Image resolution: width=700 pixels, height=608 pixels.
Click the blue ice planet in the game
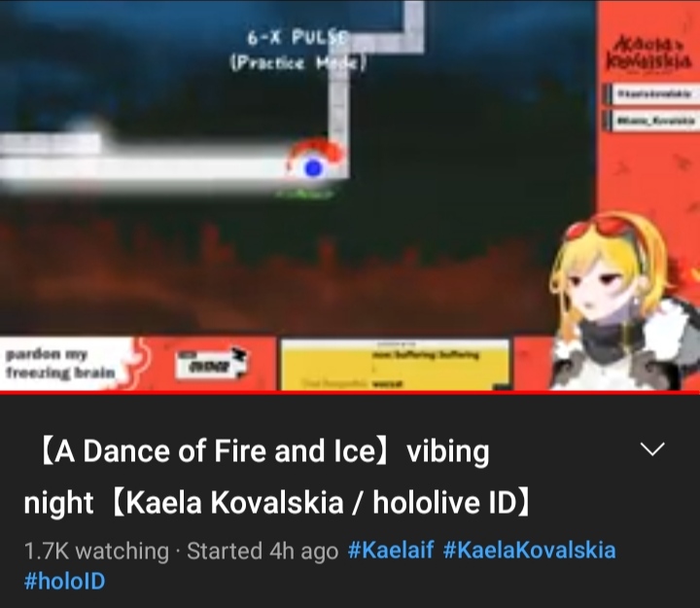click(313, 168)
